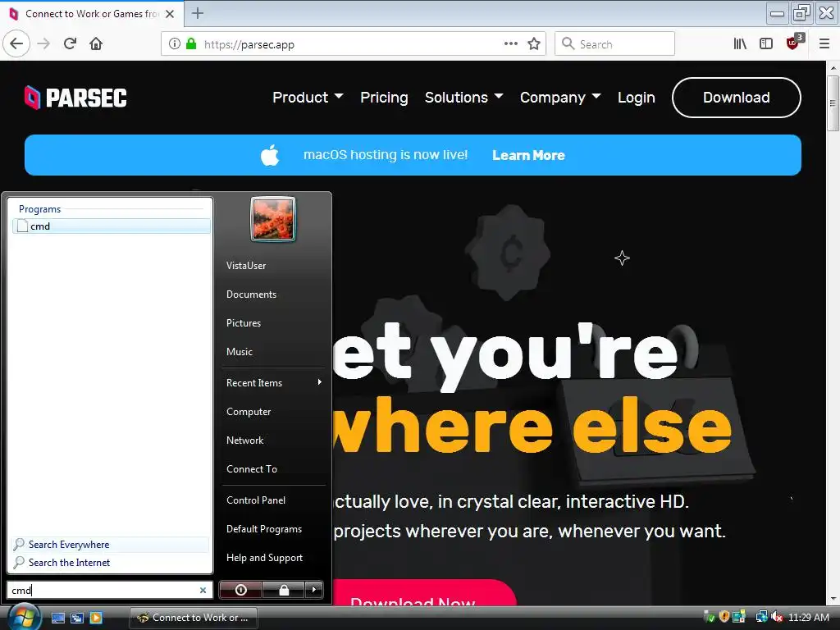Click the network tray icon
The width and height of the screenshot is (840, 630).
point(761,617)
